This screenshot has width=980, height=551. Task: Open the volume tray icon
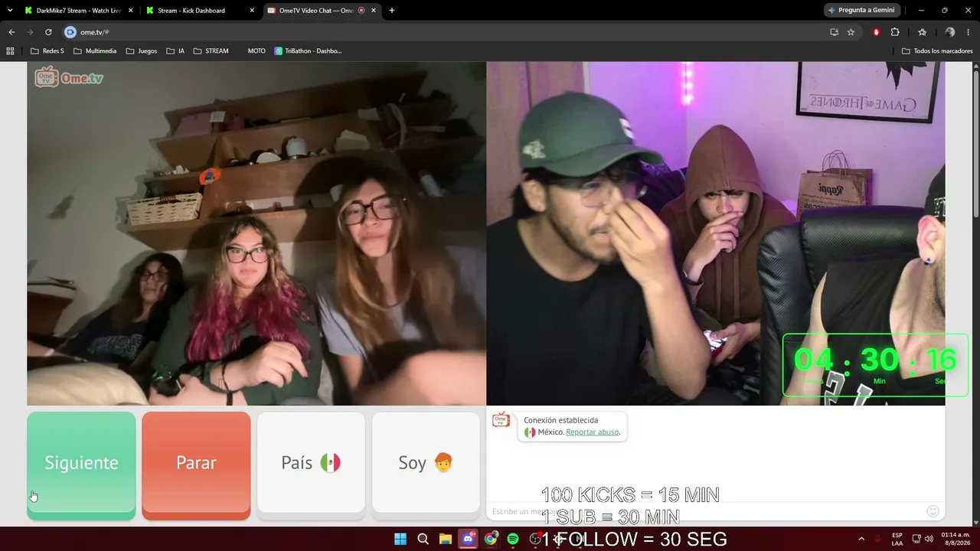tap(929, 539)
